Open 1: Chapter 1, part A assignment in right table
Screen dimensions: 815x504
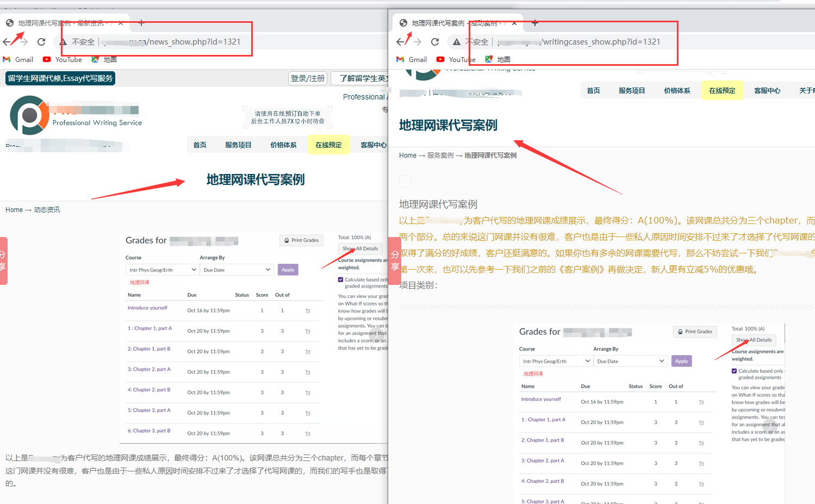543,420
